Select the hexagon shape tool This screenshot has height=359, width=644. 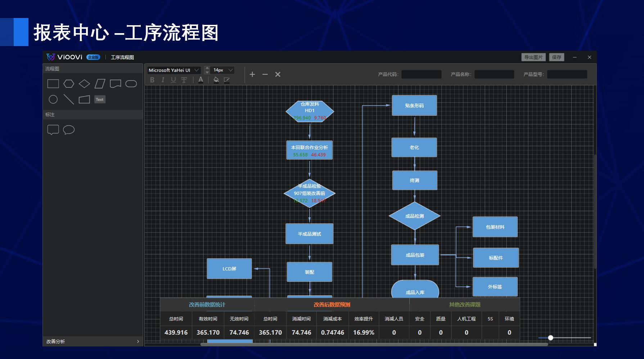pyautogui.click(x=68, y=84)
